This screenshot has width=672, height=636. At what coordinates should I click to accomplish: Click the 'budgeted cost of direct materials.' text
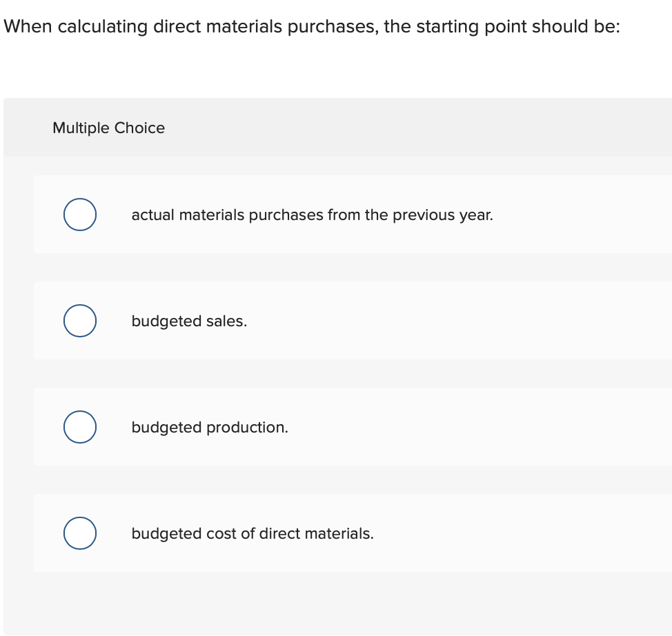click(x=253, y=534)
